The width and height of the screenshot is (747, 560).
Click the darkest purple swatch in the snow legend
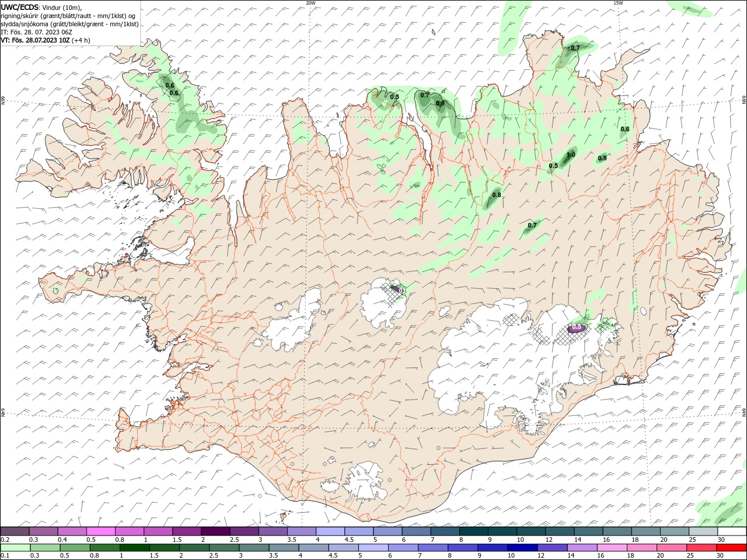pyautogui.click(x=215, y=531)
